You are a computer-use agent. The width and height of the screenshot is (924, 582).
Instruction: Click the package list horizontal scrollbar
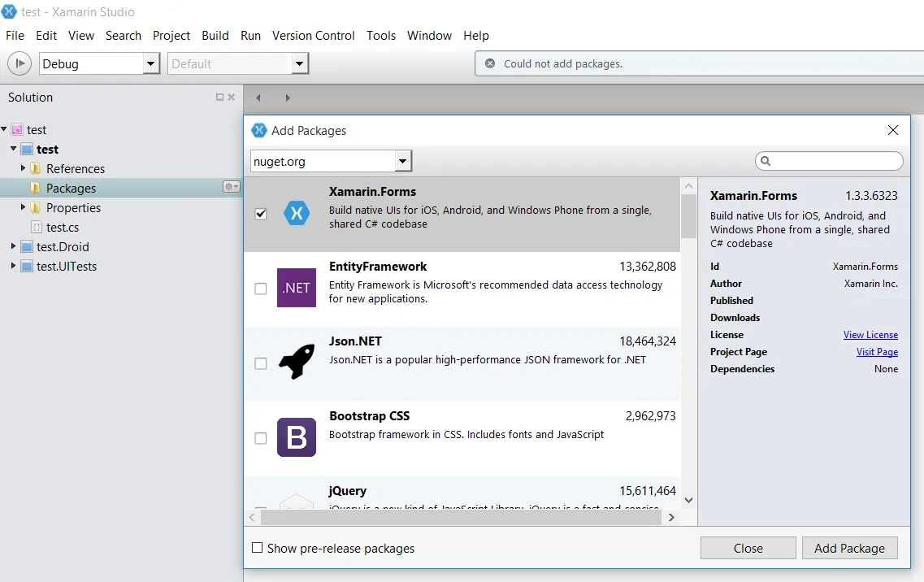[x=461, y=517]
